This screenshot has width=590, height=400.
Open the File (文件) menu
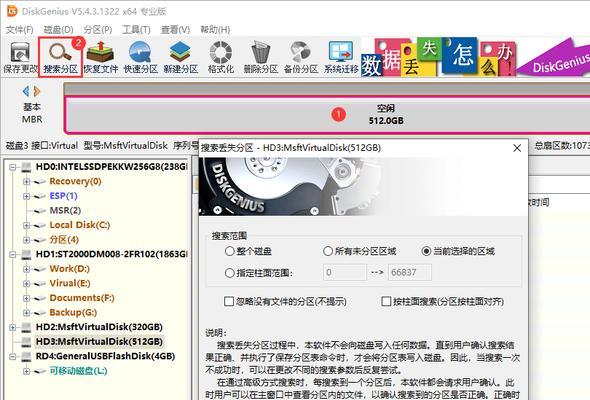pos(20,29)
